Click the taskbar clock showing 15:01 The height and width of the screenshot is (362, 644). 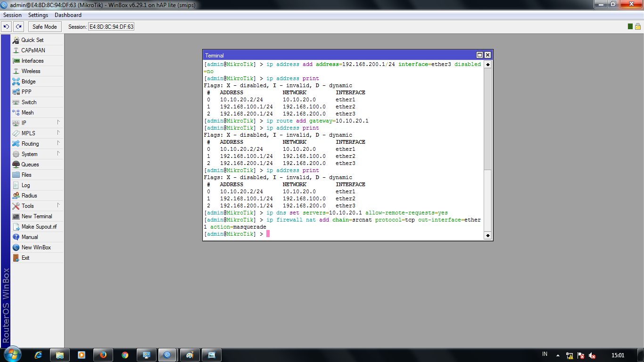618,355
